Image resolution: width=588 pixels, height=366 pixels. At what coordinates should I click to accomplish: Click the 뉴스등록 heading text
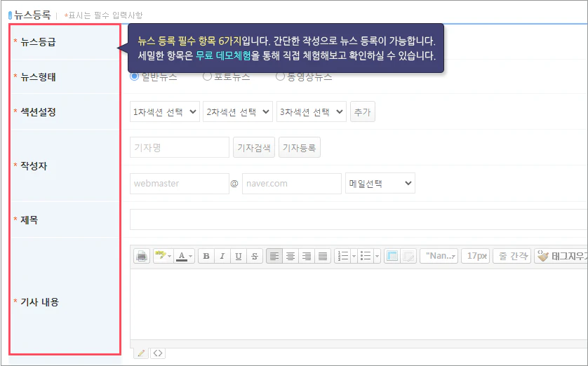pyautogui.click(x=32, y=15)
